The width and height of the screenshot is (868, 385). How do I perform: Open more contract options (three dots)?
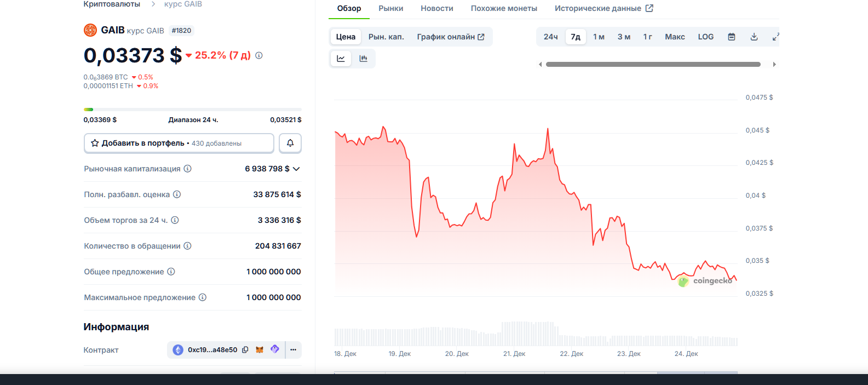pos(293,350)
